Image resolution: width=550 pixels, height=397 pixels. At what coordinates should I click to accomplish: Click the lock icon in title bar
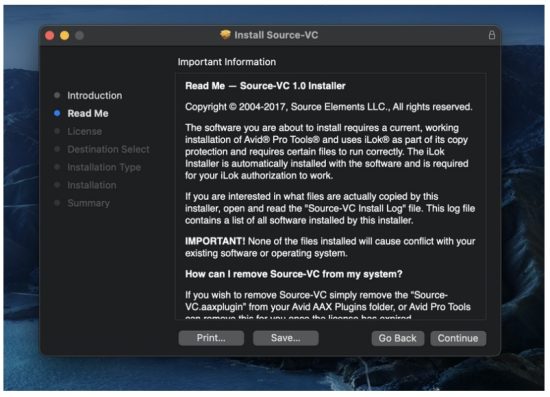[x=492, y=35]
